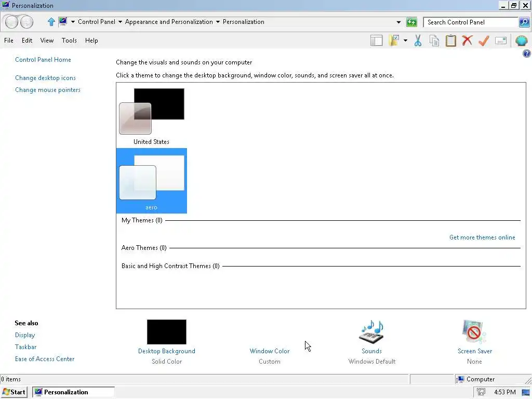The image size is (532, 399).
Task: Open the dropdown arrow before Control Panel
Action: pos(73,22)
